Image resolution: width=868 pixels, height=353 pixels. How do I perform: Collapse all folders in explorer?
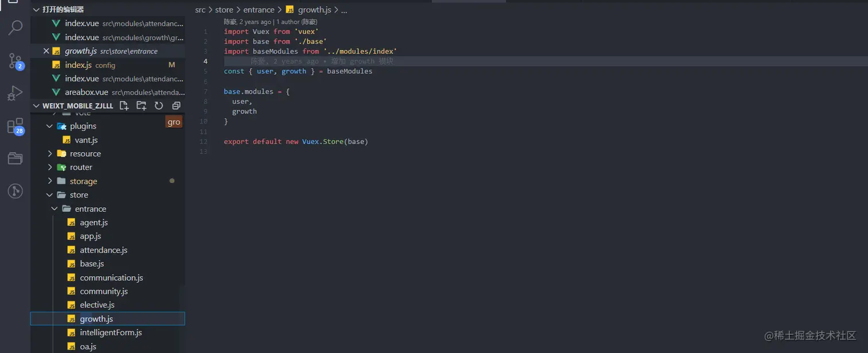176,106
